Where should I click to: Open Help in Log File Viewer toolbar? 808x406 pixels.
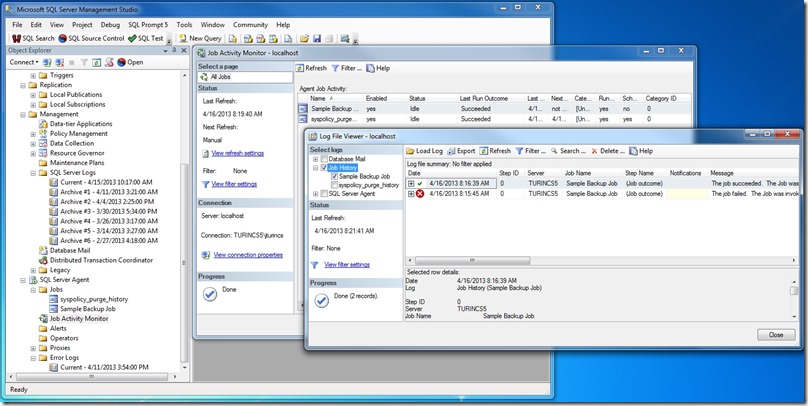641,151
